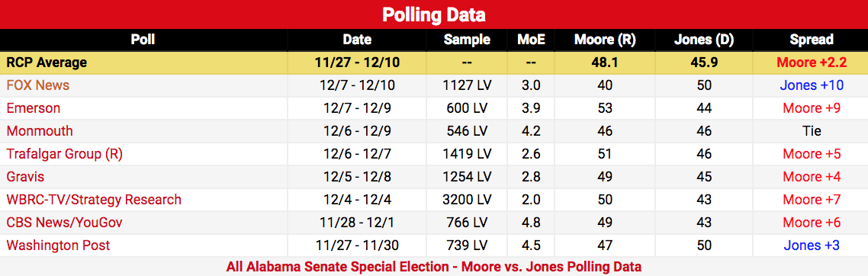Image resolution: width=868 pixels, height=276 pixels.
Task: Click the Sample column header
Action: pos(467,40)
